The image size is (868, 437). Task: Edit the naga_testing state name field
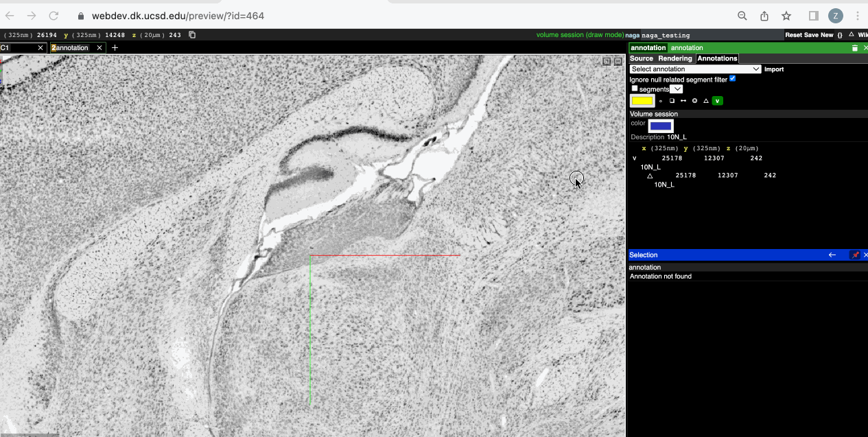(x=712, y=35)
